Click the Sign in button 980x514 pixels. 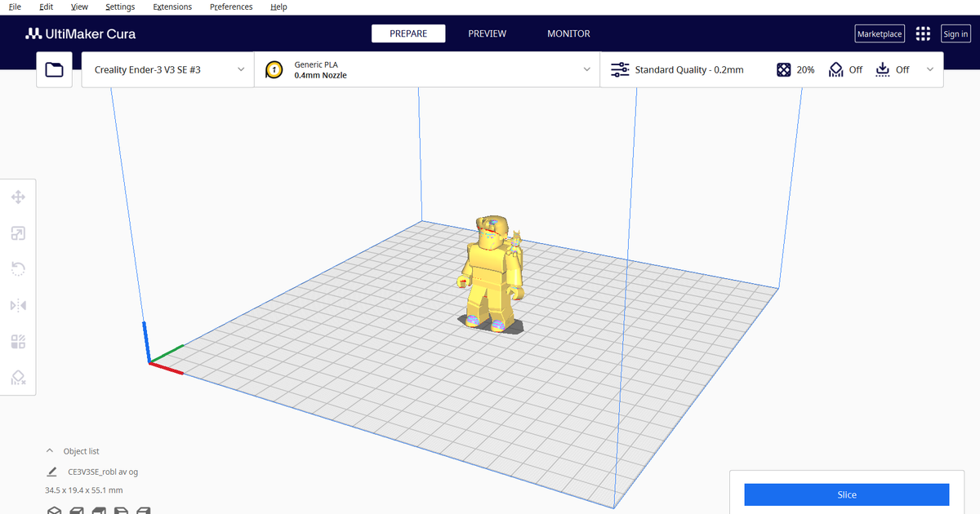tap(955, 33)
